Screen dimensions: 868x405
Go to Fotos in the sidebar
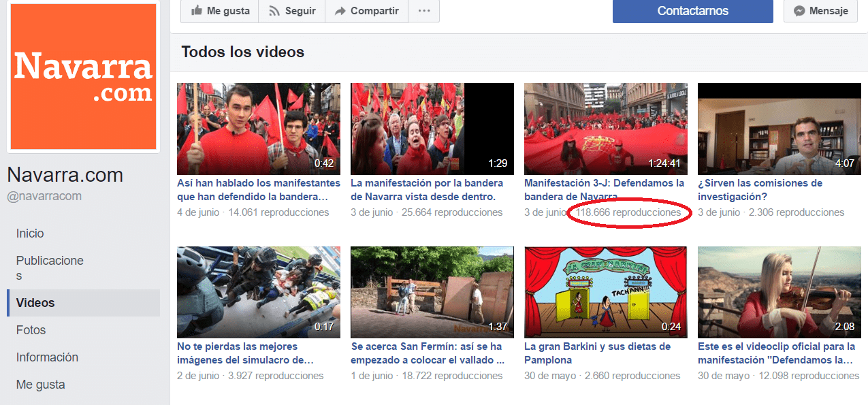coord(31,330)
